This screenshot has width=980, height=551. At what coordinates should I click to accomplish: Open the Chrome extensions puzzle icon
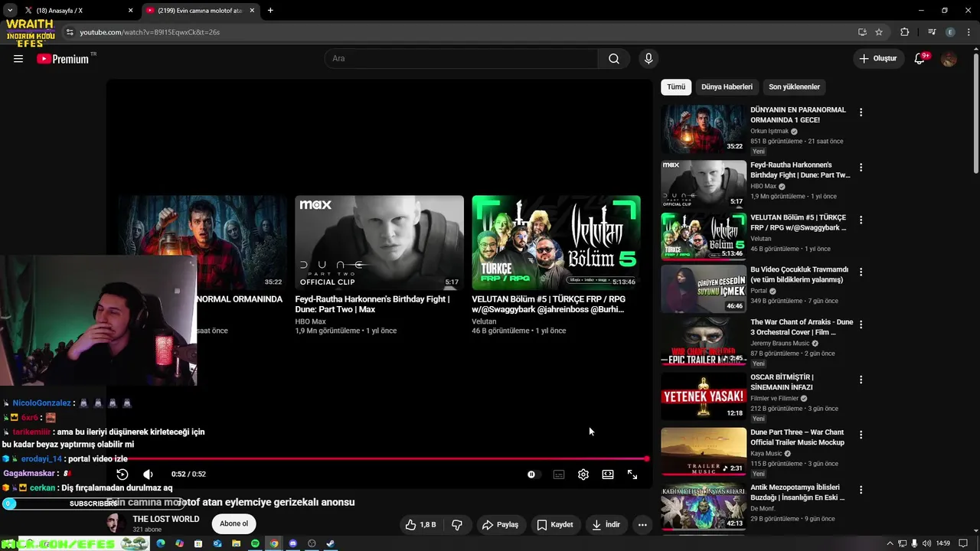click(x=905, y=32)
